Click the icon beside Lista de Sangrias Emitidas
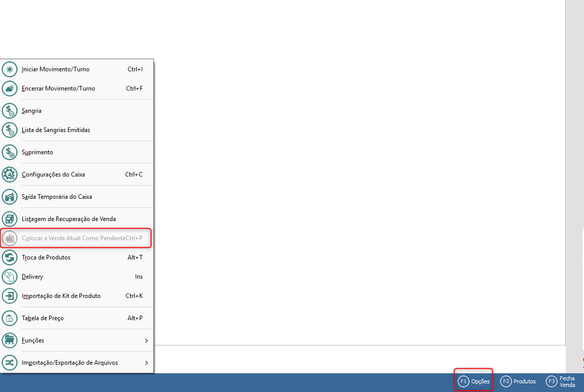The image size is (584, 392). click(x=10, y=130)
